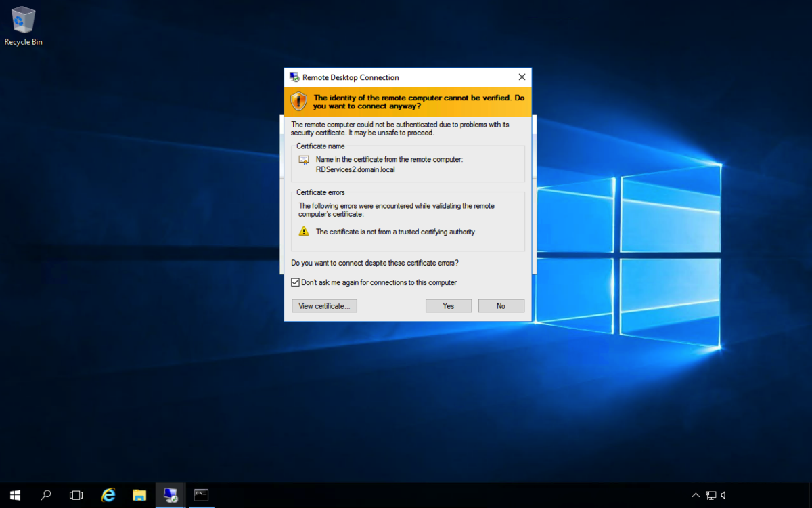Open the Recycle Bin desktop icon
This screenshot has width=812, height=508.
(23, 22)
